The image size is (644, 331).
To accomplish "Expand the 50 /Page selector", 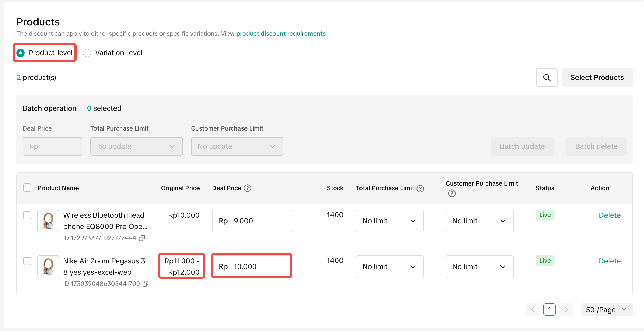I will tap(607, 309).
